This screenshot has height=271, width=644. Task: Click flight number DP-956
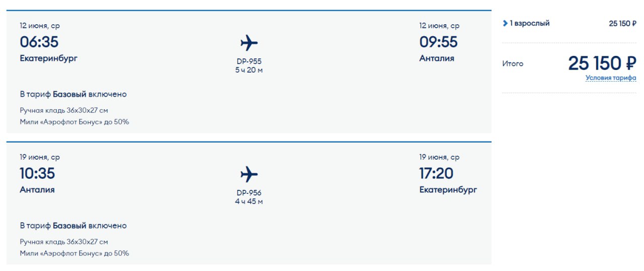249,193
